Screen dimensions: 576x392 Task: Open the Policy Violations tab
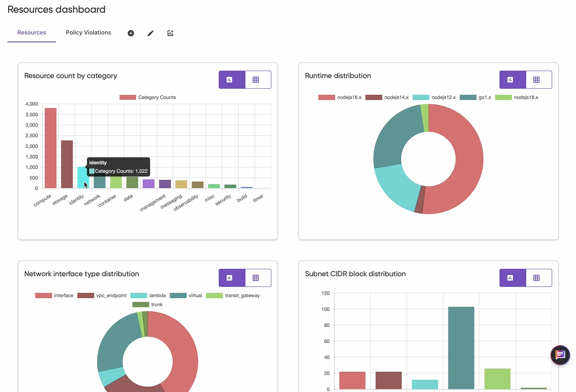coord(88,33)
